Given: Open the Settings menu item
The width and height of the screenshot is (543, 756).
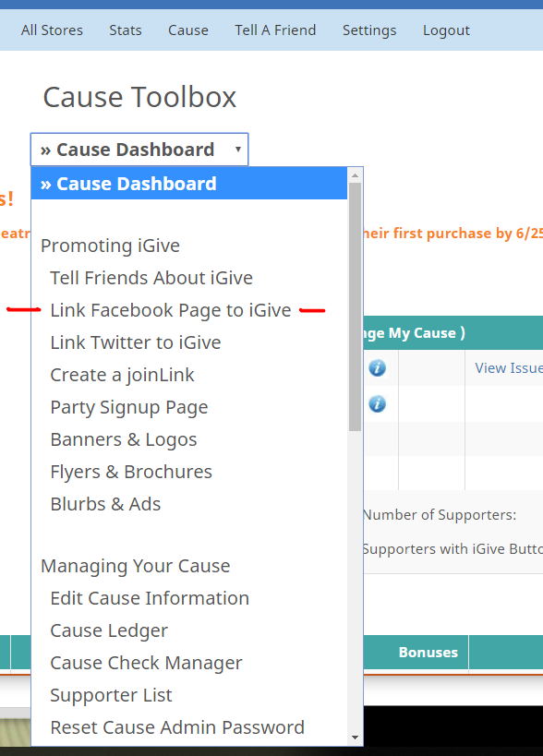Looking at the screenshot, I should [x=369, y=30].
